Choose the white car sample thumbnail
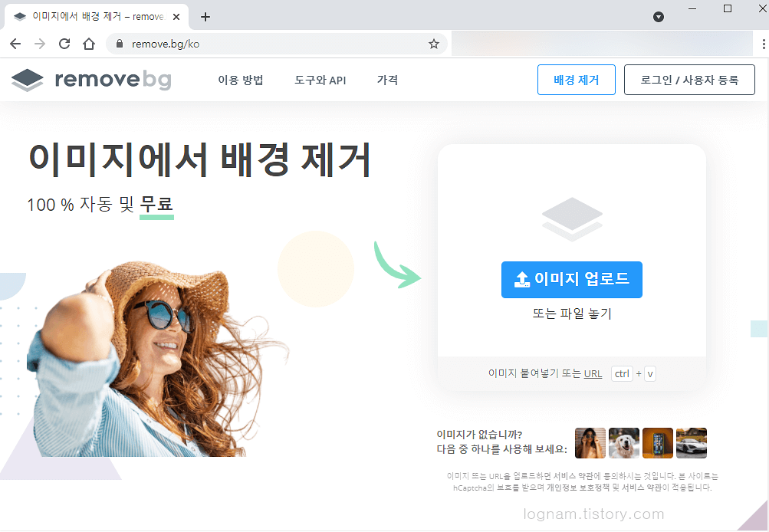 (692, 443)
